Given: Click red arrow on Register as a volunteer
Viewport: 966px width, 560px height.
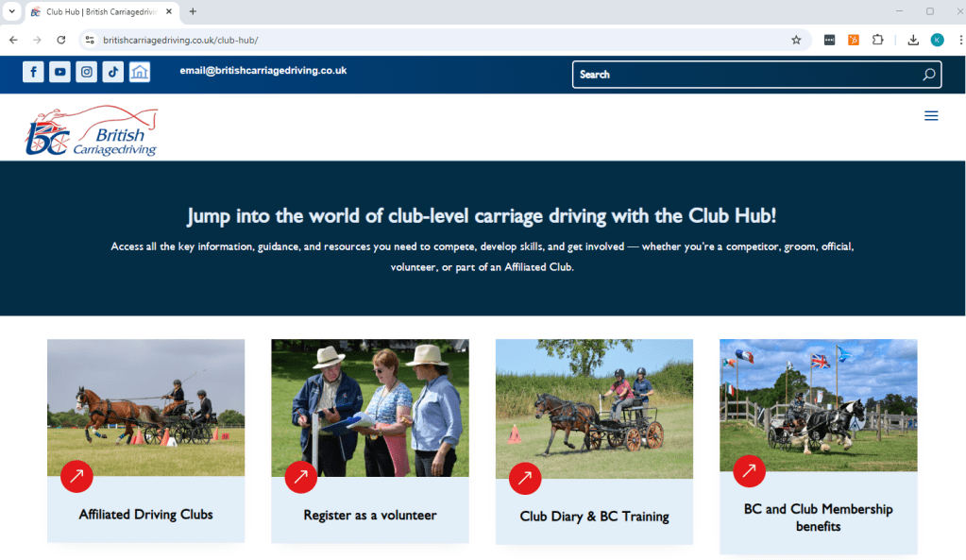Looking at the screenshot, I should (300, 476).
